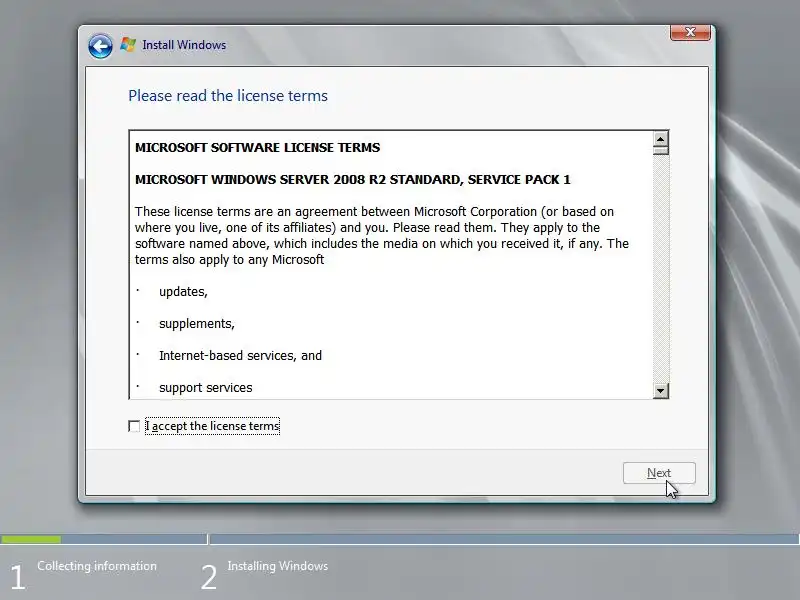Tick the I accept the license terms checkbox
The height and width of the screenshot is (600, 800).
click(134, 426)
